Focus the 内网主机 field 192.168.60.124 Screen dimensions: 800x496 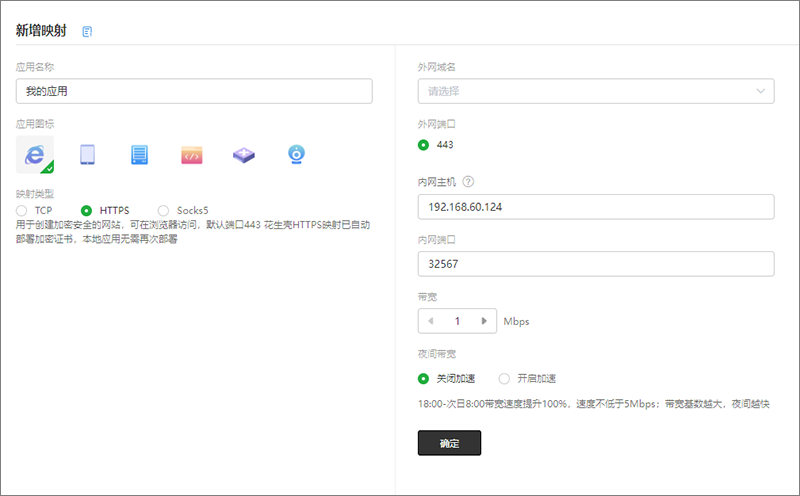[x=596, y=207]
